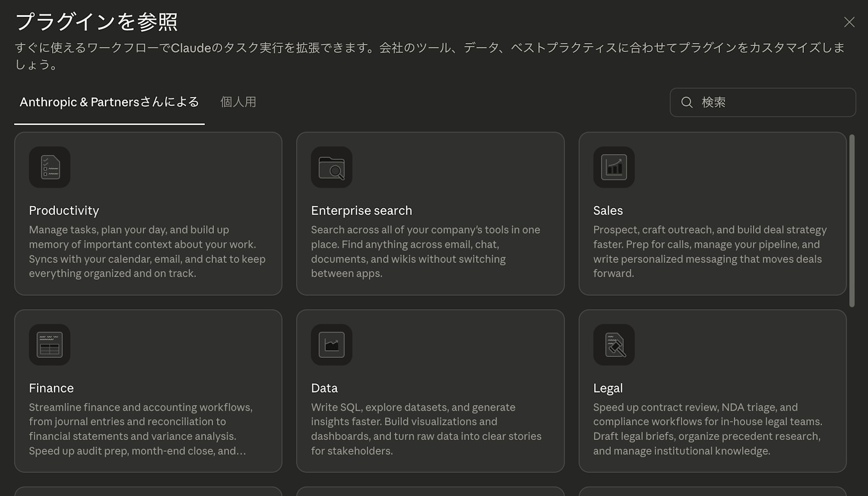Open the Legal plugin card
The height and width of the screenshot is (496, 868).
coord(712,390)
